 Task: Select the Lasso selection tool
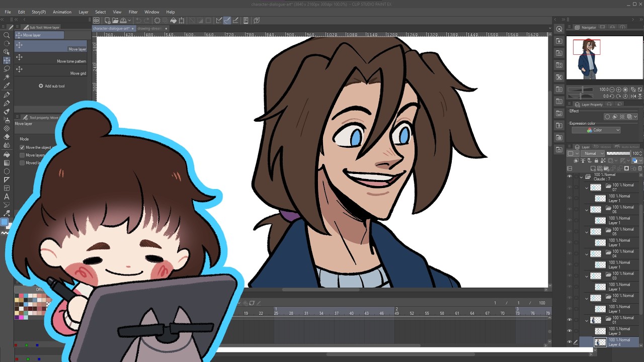pos(7,69)
